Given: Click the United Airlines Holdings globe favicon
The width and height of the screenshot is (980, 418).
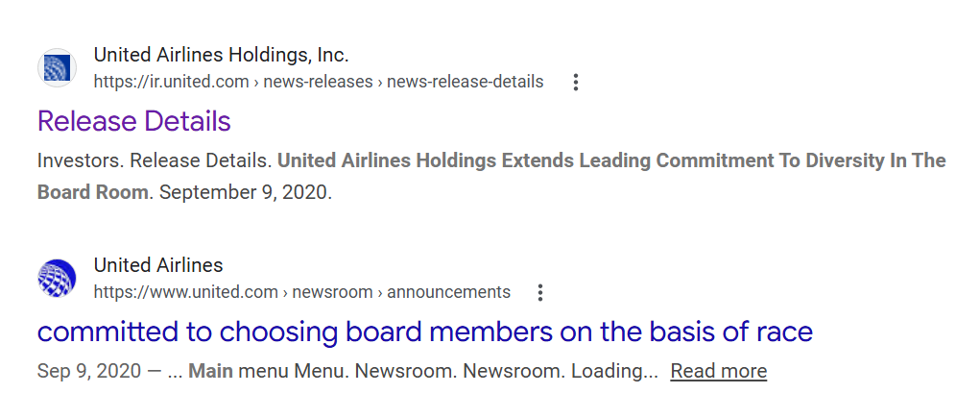Looking at the screenshot, I should [x=57, y=68].
